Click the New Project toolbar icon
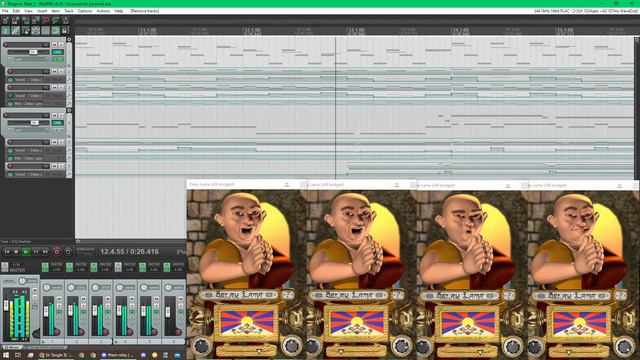 click(x=5, y=20)
